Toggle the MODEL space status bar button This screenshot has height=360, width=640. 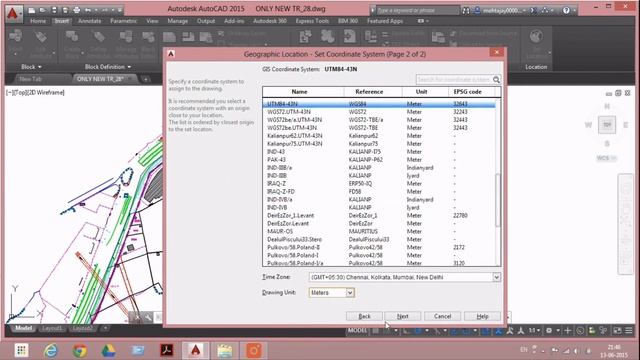[x=357, y=330]
